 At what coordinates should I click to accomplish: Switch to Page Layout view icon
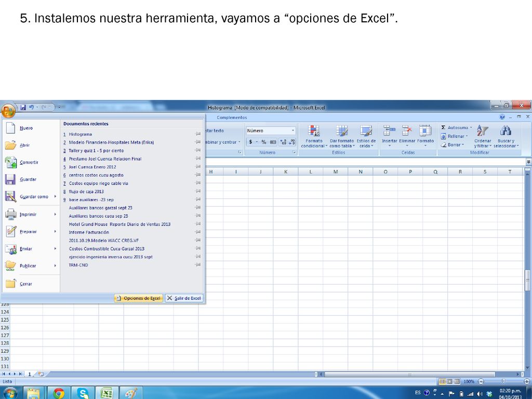point(449,381)
